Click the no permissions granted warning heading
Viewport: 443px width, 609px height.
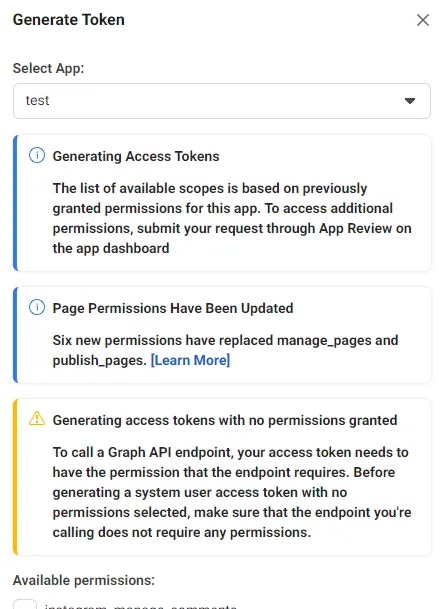coord(225,420)
